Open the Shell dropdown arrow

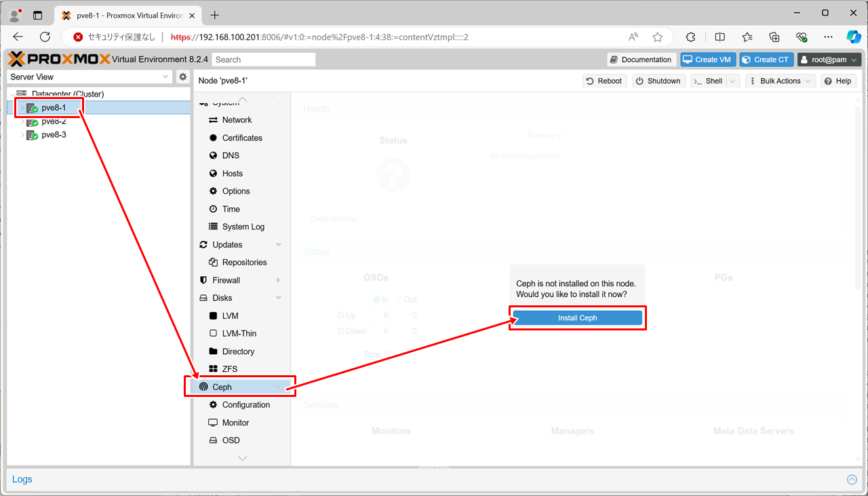point(732,81)
